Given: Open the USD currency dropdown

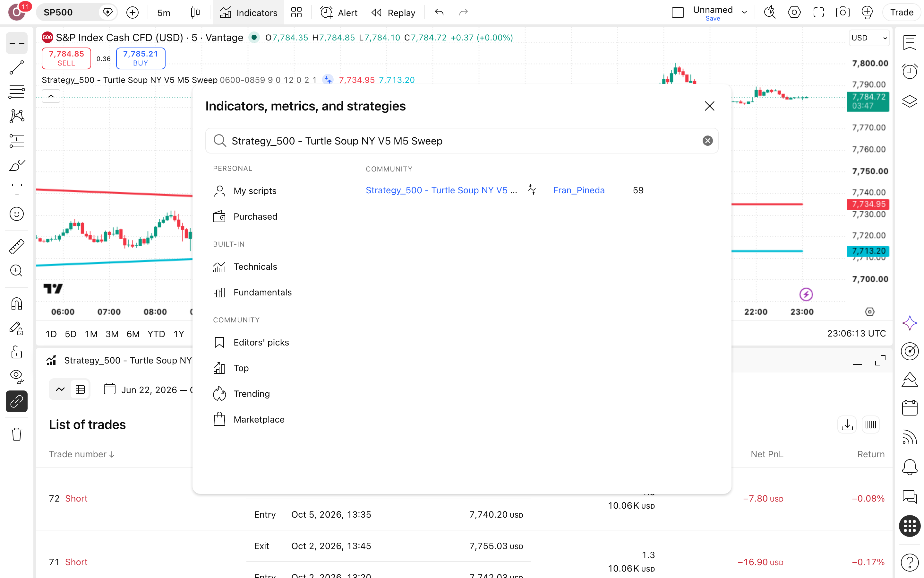Looking at the screenshot, I should click(869, 38).
